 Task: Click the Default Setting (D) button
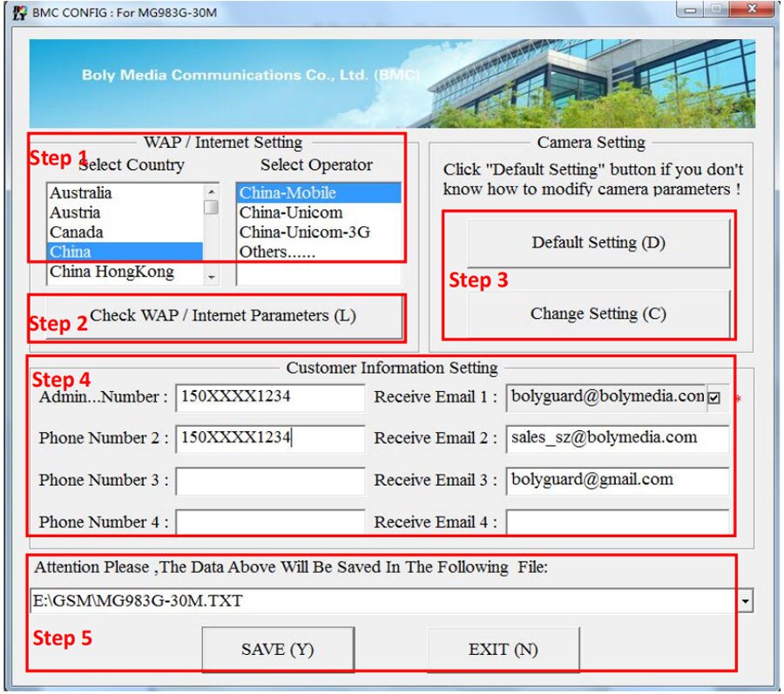pos(598,243)
